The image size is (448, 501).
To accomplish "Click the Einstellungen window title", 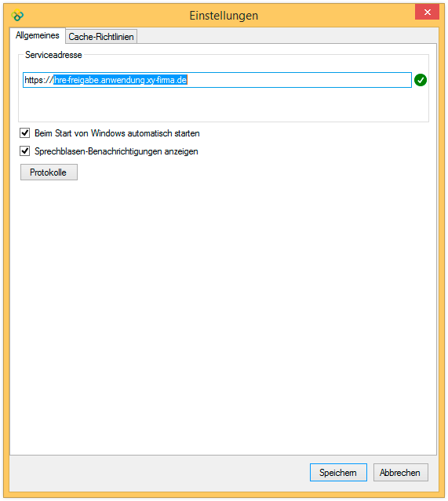I will point(224,16).
